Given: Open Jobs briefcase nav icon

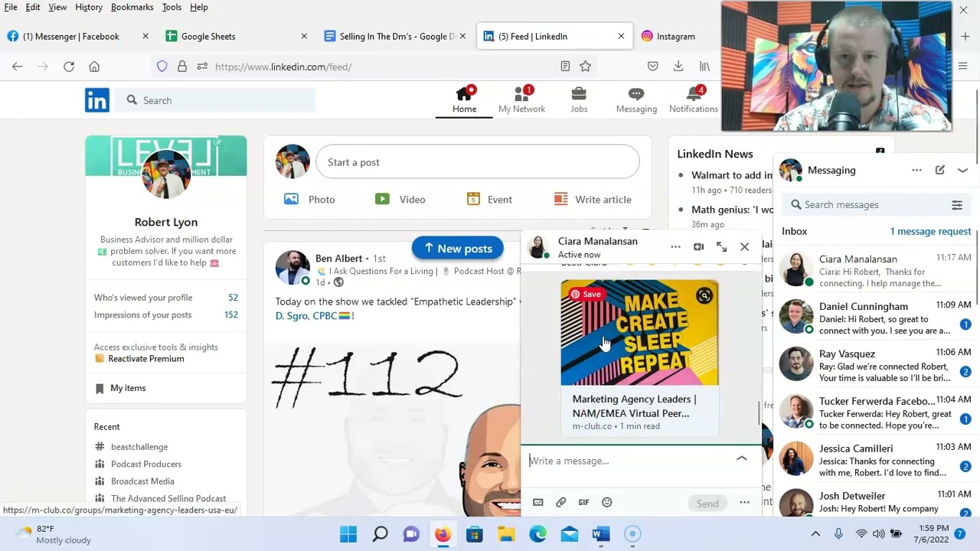Looking at the screenshot, I should coord(579,100).
